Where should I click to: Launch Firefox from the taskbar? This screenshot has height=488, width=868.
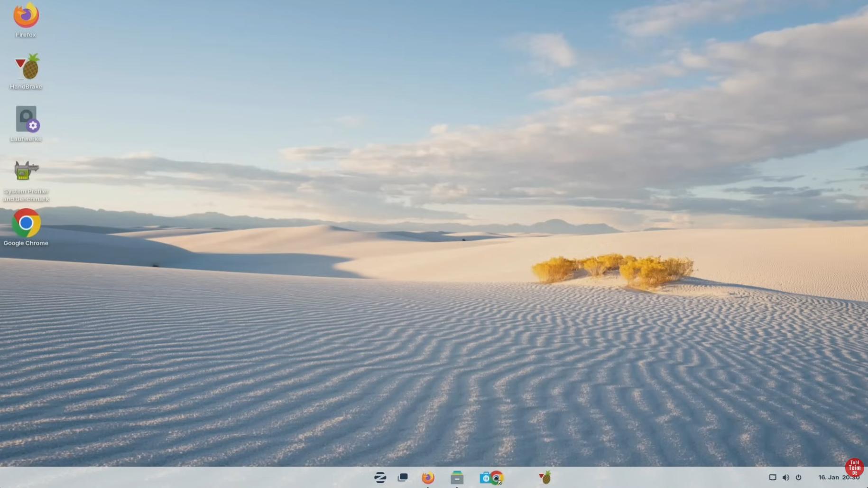428,478
